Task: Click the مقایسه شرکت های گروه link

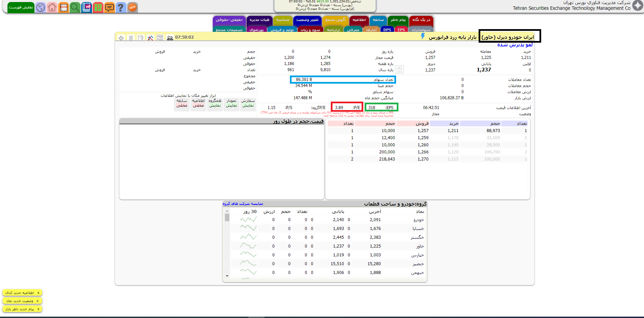Action: 243,204
